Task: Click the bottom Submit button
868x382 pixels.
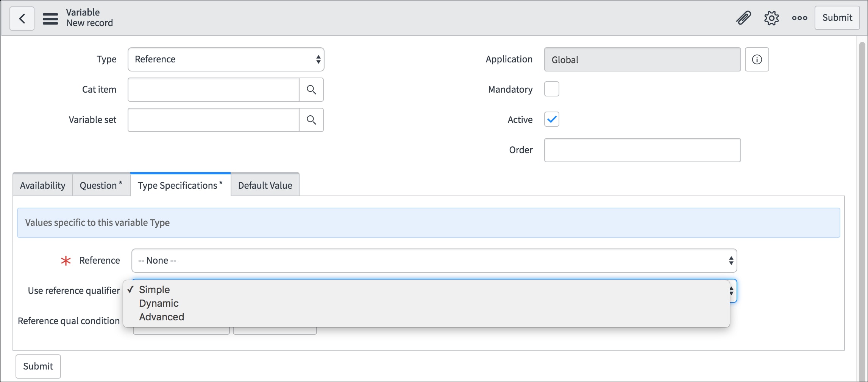Action: (38, 366)
